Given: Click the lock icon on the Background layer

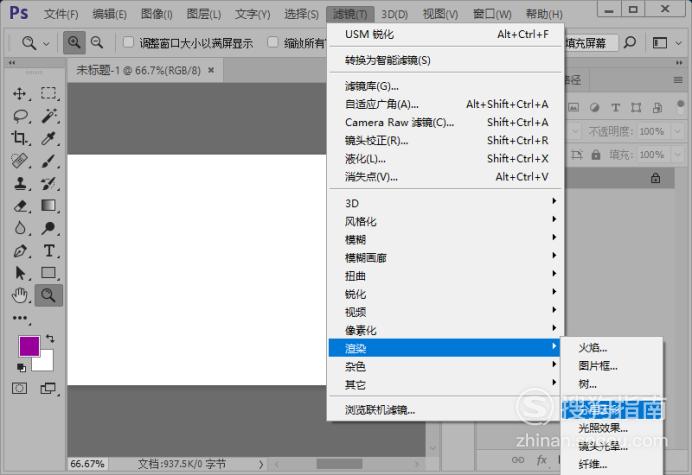Looking at the screenshot, I should (x=655, y=178).
